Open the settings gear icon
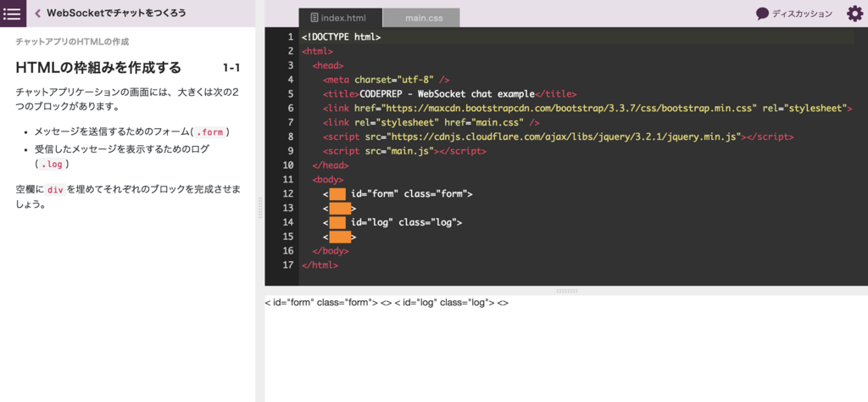 854,14
